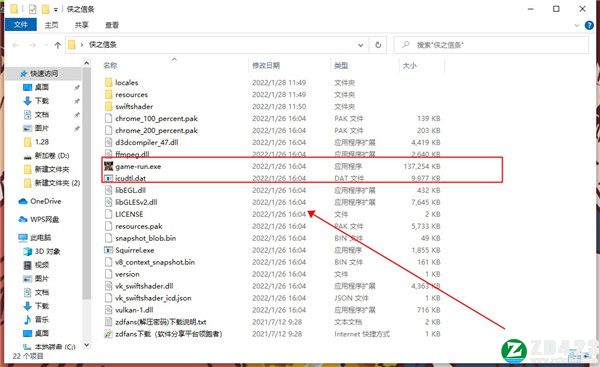Click the navigation pane scroll down arrow
Image resolution: width=600 pixels, height=367 pixels.
(86, 345)
